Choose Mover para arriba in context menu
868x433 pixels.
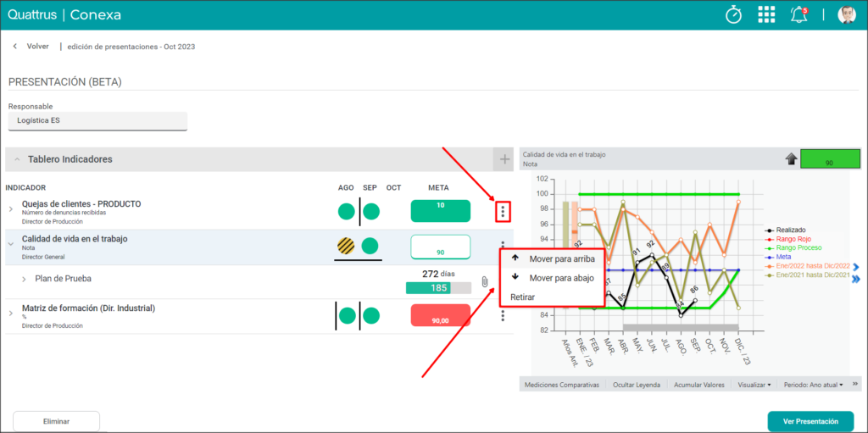tap(551, 258)
